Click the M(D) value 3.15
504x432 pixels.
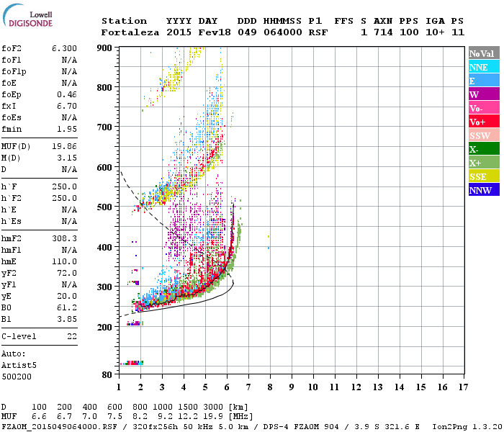click(67, 158)
